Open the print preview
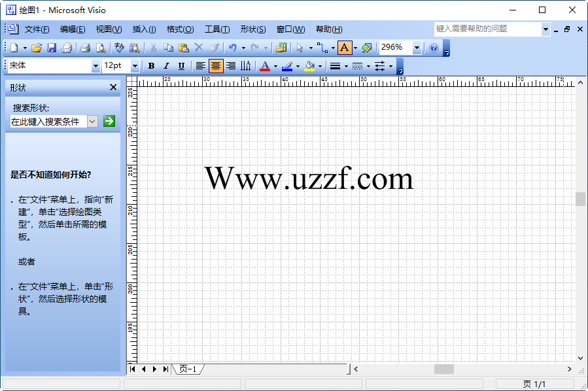 (102, 47)
